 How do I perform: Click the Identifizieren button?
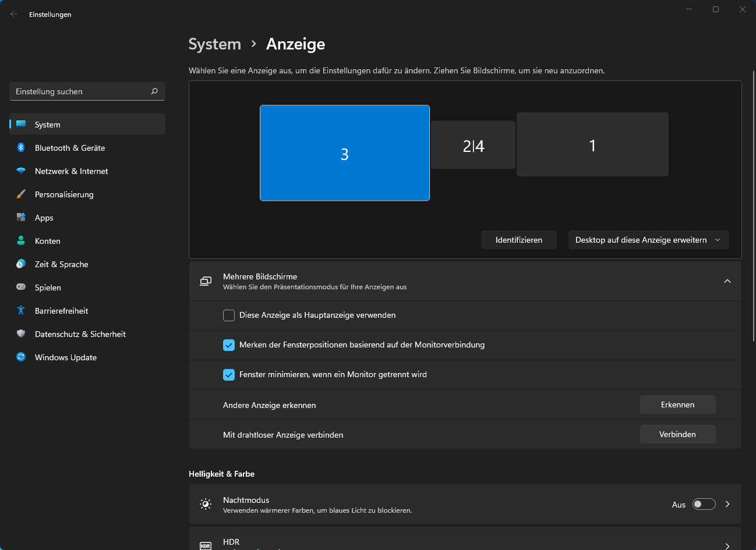pyautogui.click(x=519, y=240)
